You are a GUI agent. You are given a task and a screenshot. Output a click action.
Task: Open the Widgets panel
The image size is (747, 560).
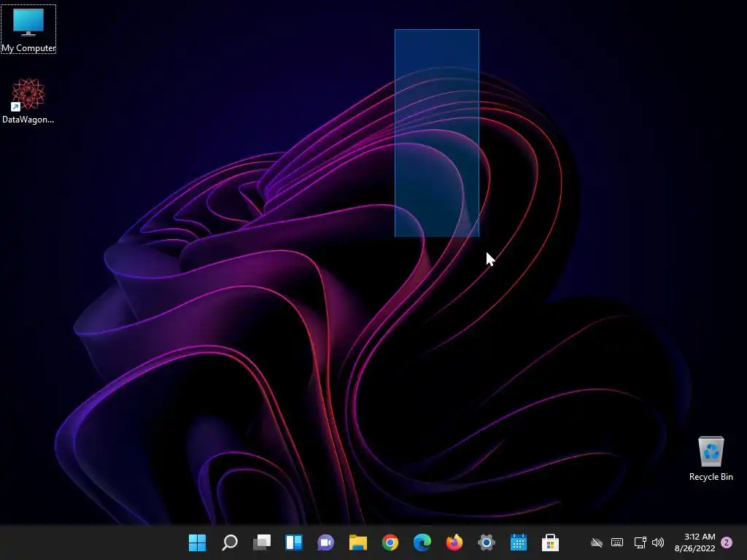[x=294, y=542]
